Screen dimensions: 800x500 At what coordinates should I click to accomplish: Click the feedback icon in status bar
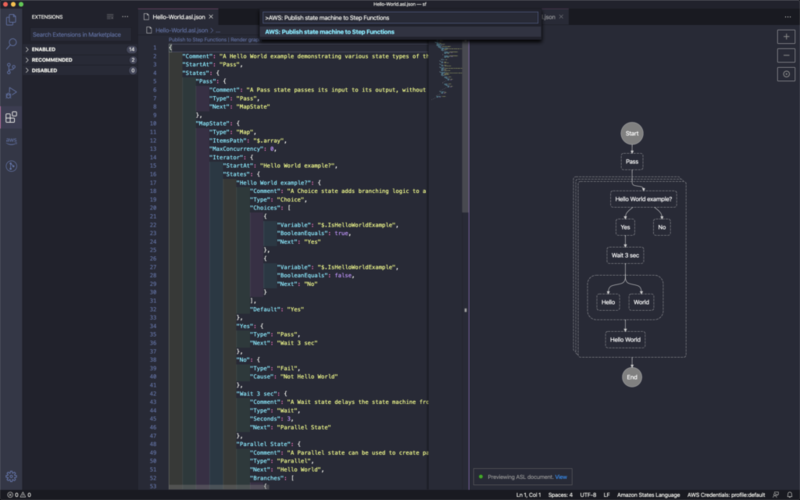(x=776, y=494)
